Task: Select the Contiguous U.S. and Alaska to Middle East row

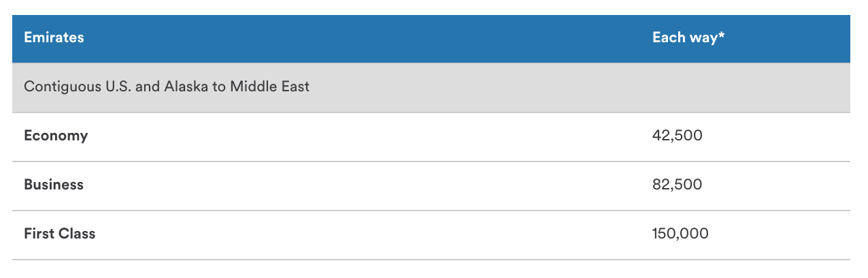Action: click(x=431, y=87)
